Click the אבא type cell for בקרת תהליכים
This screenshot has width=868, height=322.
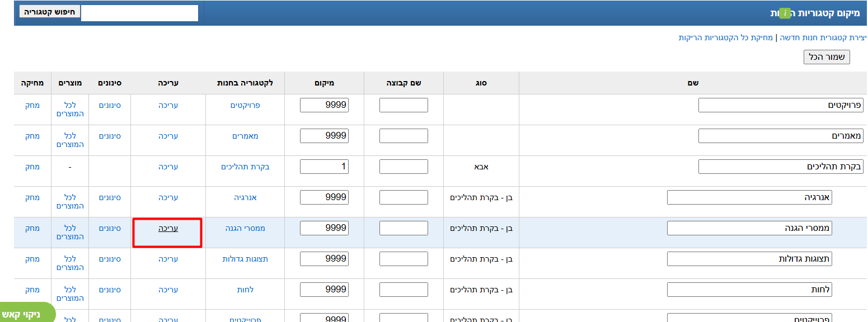click(481, 167)
